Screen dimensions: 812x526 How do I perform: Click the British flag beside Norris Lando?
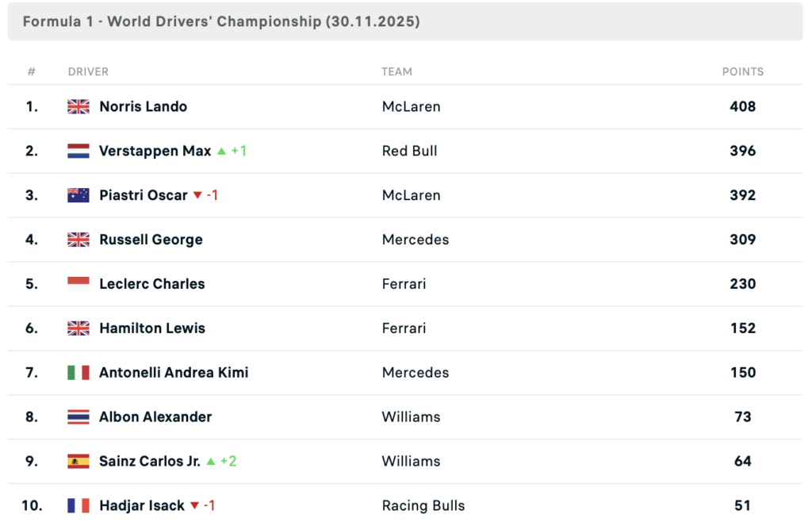(79, 107)
